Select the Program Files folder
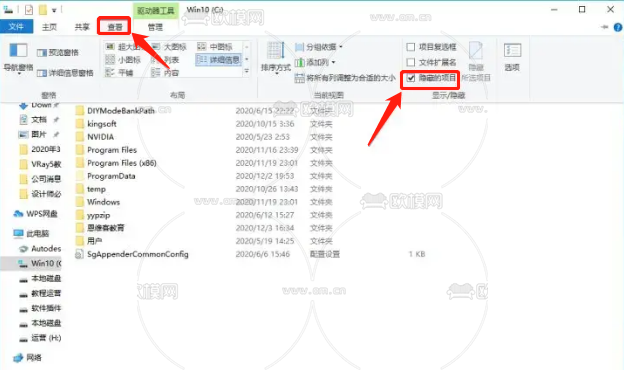The width and height of the screenshot is (624, 370). click(112, 150)
